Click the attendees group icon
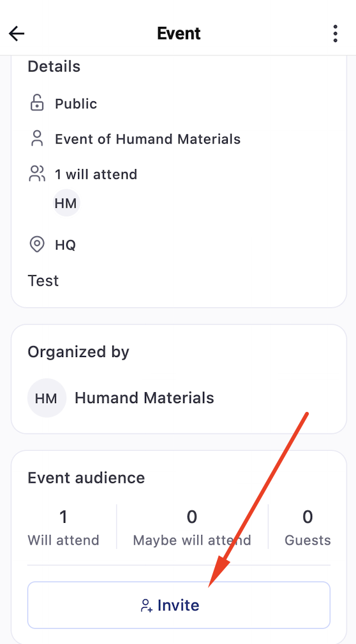Viewport: 356px width, 644px height. tap(37, 174)
